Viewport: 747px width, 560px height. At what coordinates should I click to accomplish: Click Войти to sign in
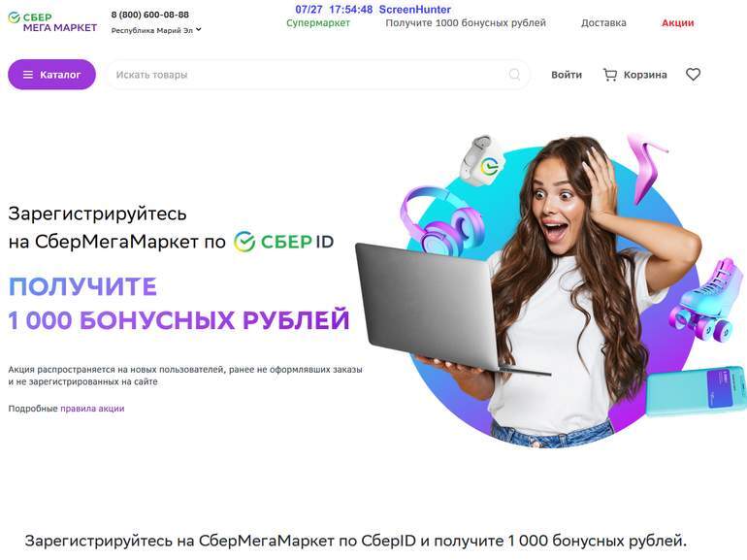coord(567,75)
